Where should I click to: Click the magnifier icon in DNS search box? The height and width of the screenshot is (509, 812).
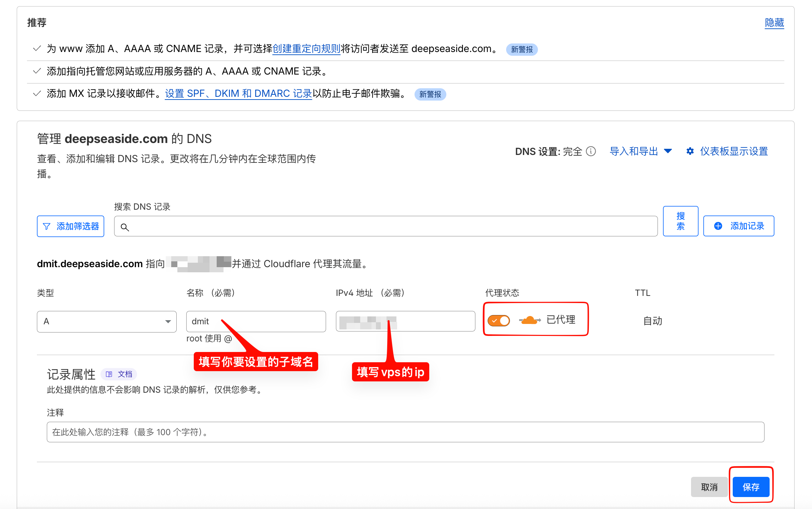click(x=125, y=227)
